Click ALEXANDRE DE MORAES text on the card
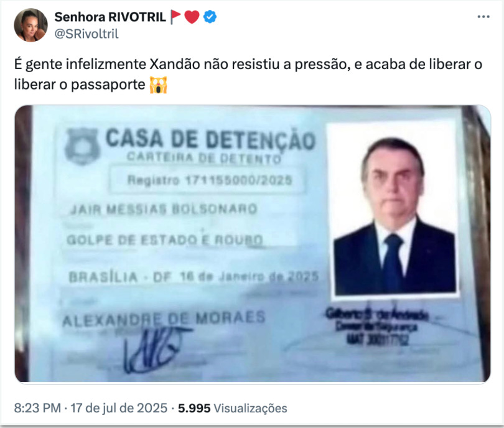The image size is (504, 428). (164, 319)
